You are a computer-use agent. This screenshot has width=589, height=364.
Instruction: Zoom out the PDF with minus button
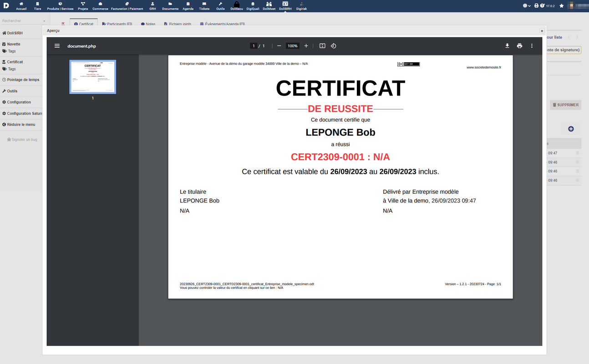pos(279,46)
